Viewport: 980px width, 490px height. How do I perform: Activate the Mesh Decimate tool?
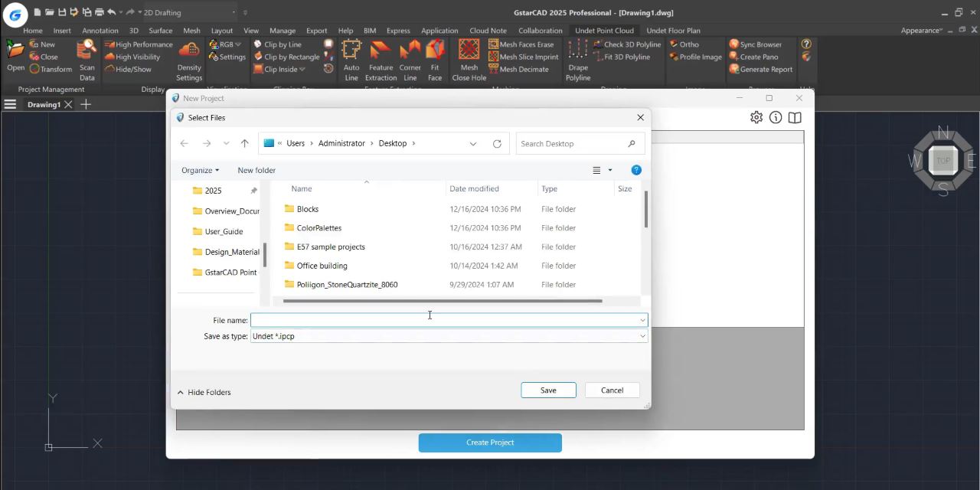pos(519,69)
